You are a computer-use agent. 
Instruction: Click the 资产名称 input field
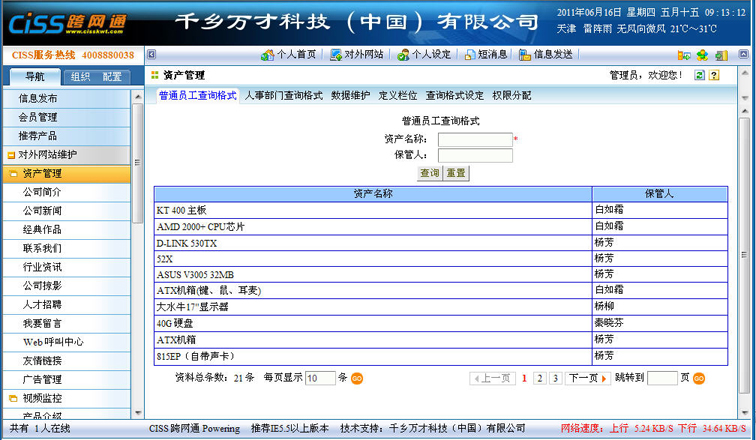(475, 139)
